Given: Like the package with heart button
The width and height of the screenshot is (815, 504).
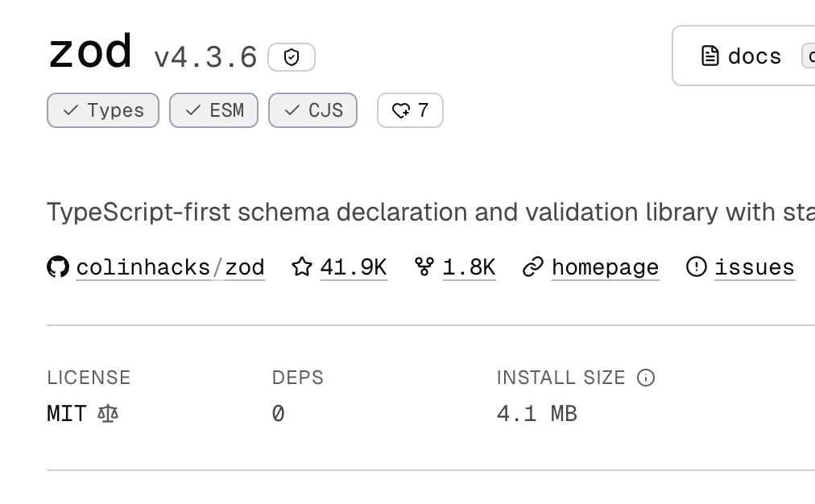Looking at the screenshot, I should [410, 110].
